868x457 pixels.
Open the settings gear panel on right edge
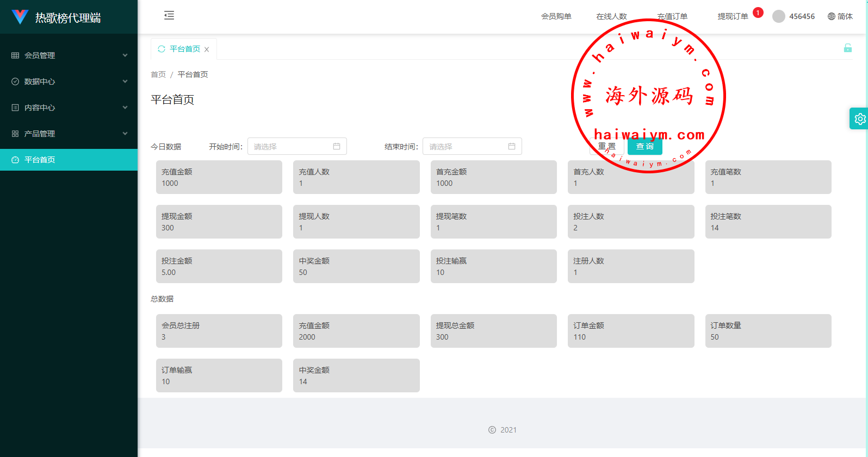tap(859, 118)
